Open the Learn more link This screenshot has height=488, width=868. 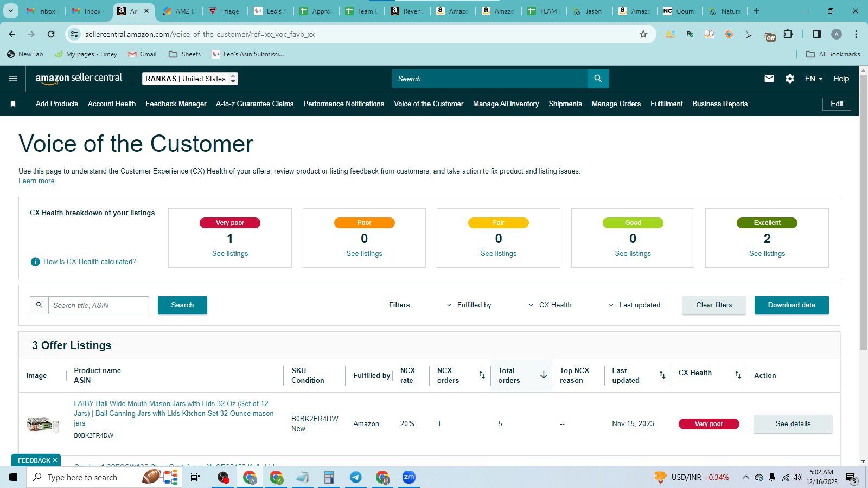[x=36, y=181]
